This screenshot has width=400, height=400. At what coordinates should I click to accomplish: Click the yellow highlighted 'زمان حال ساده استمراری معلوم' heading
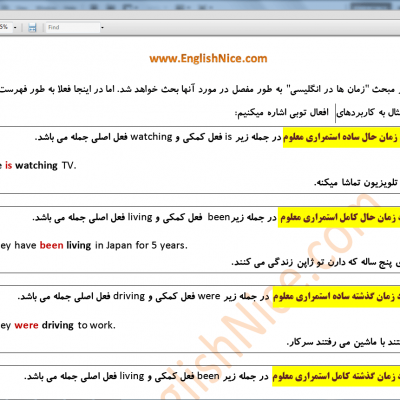tap(341, 137)
